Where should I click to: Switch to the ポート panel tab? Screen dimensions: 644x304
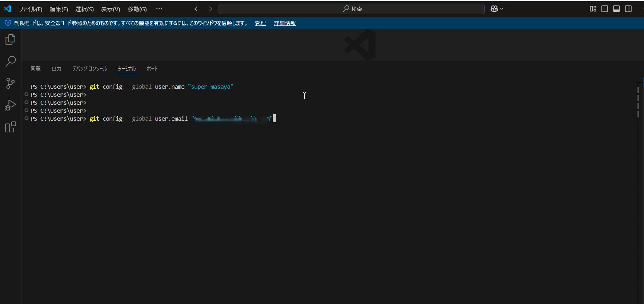click(152, 68)
